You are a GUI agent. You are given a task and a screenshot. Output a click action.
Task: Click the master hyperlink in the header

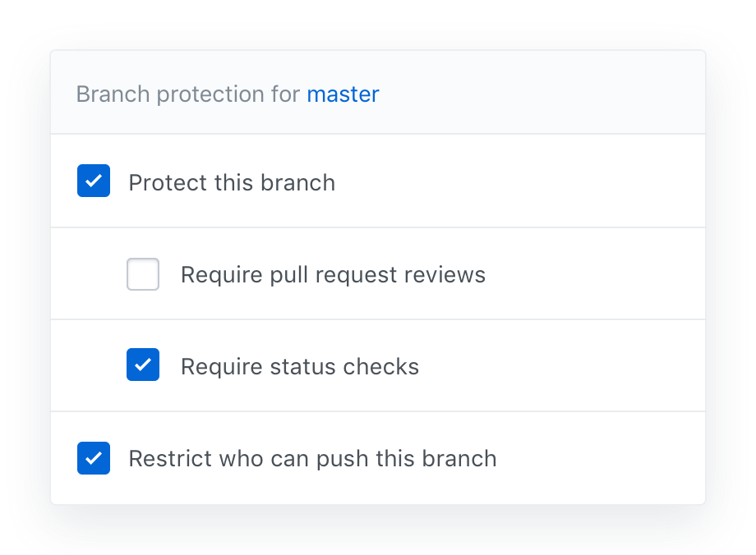point(343,94)
